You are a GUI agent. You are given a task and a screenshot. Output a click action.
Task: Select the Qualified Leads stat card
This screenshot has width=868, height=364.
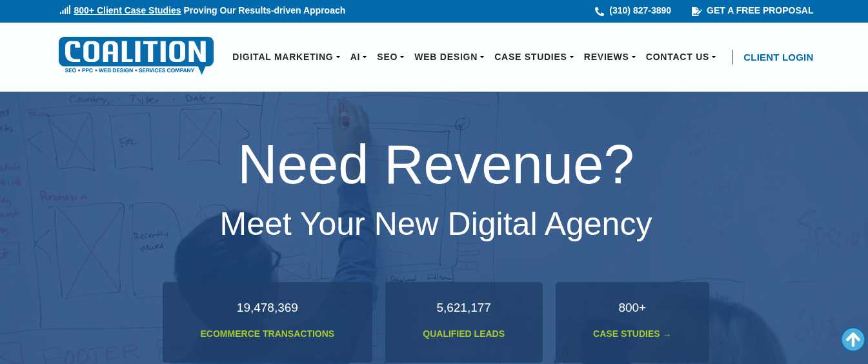click(x=463, y=321)
